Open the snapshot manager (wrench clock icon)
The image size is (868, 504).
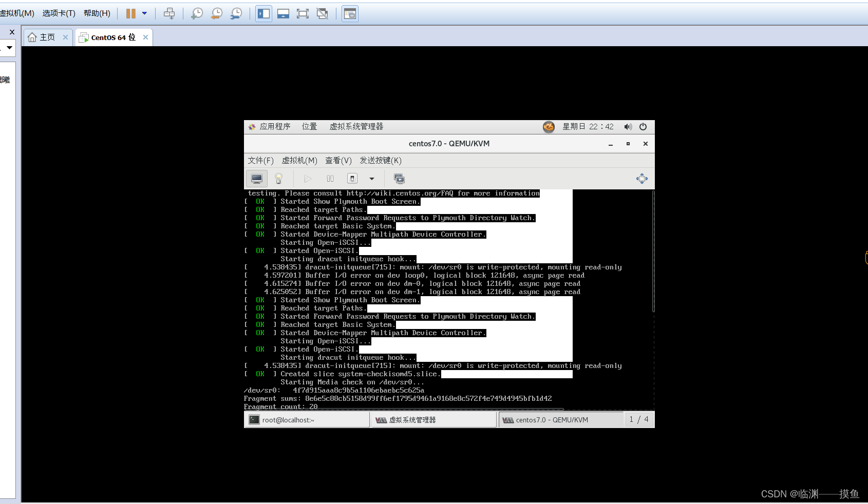[236, 13]
